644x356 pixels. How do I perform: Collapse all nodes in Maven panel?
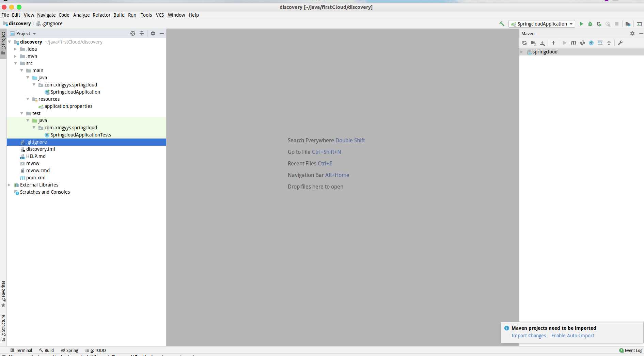click(x=609, y=43)
